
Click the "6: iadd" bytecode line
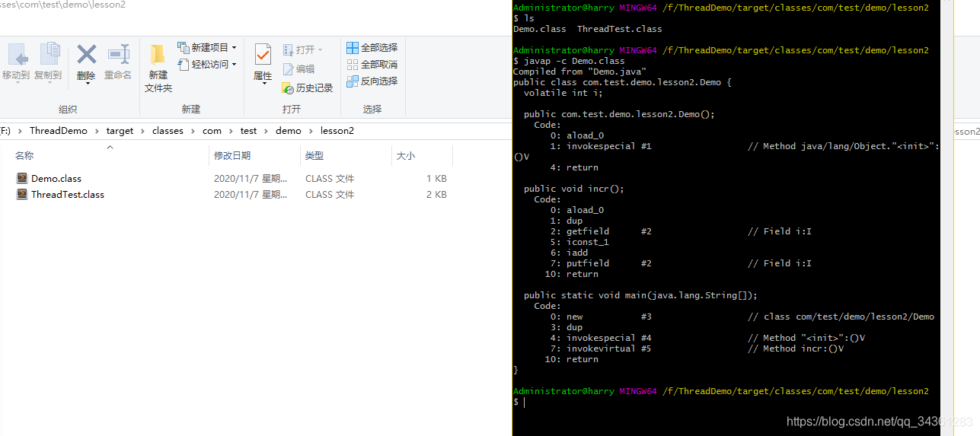point(569,253)
